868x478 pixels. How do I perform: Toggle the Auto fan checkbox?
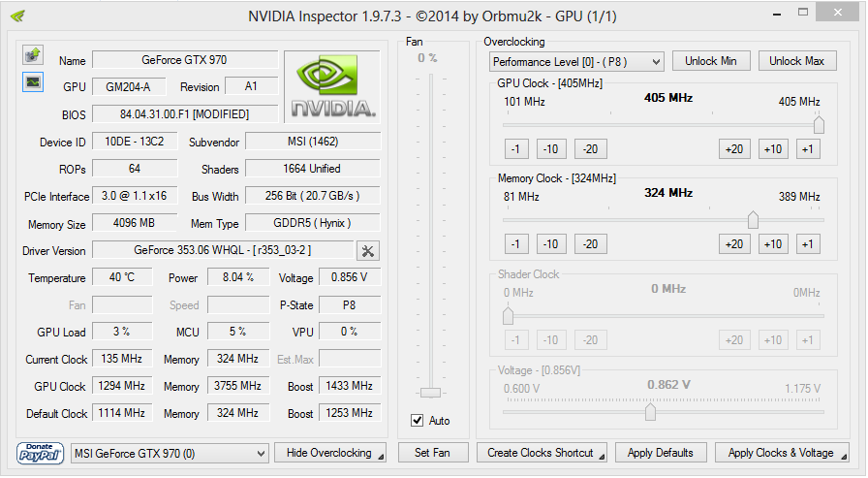tap(418, 421)
